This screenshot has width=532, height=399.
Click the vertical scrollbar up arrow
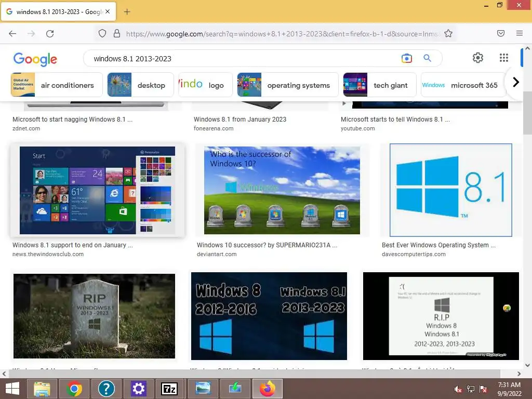click(x=527, y=48)
